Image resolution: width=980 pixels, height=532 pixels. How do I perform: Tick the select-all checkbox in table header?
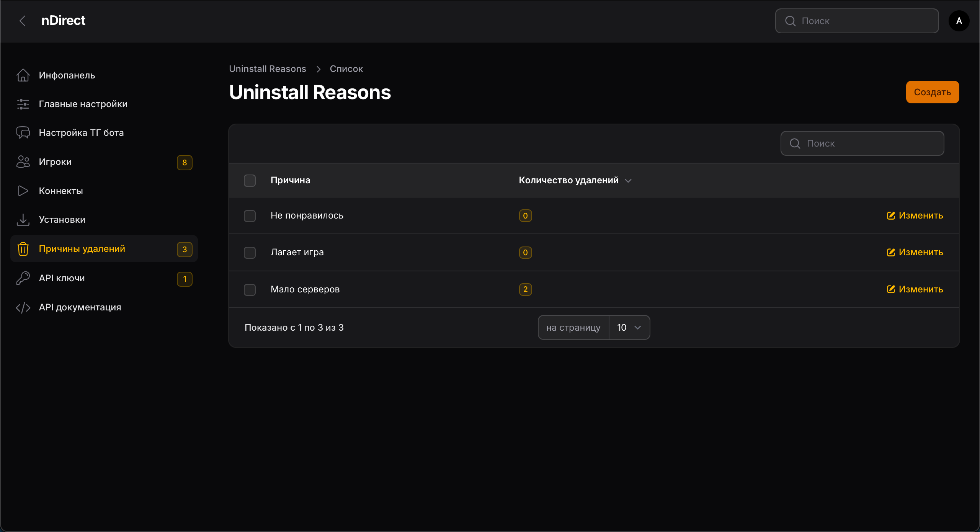tap(250, 180)
